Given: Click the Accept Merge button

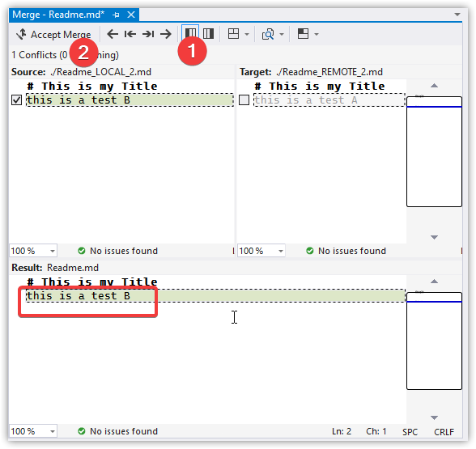Looking at the screenshot, I should (x=53, y=34).
